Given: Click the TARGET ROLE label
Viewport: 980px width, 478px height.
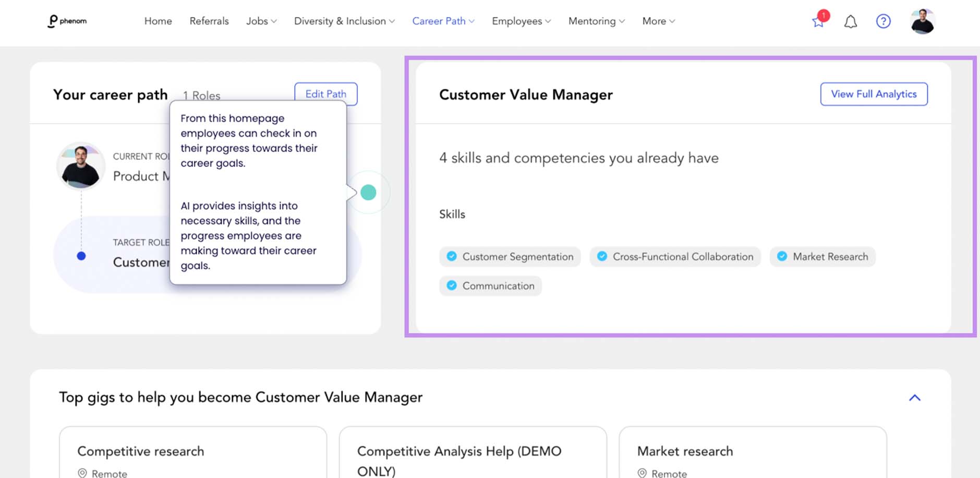Looking at the screenshot, I should click(141, 243).
